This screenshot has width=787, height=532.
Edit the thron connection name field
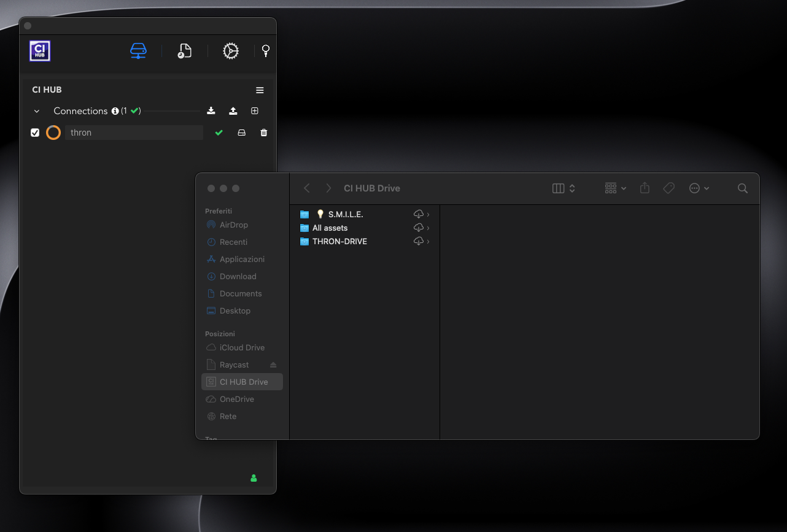[x=134, y=133]
